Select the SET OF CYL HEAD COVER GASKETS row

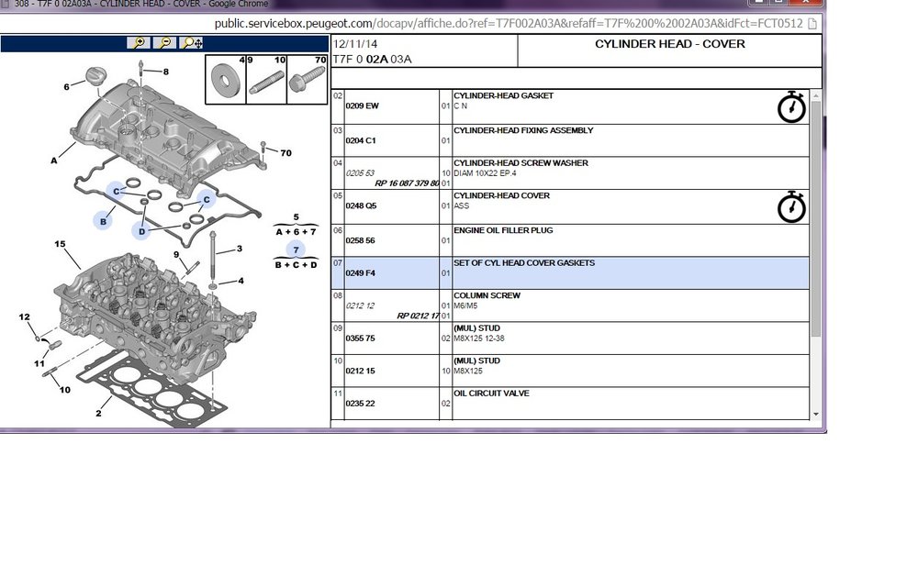pyautogui.click(x=570, y=272)
